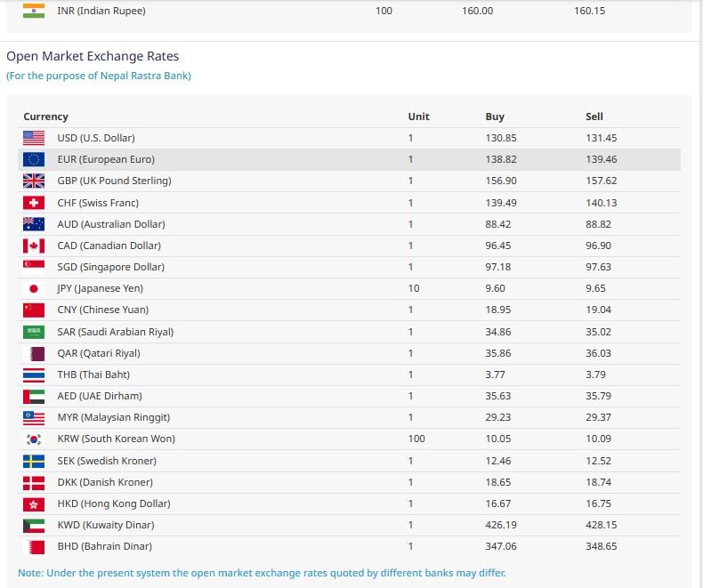
Task: Click the Saudi Arabian flag icon
Action: pyautogui.click(x=34, y=332)
